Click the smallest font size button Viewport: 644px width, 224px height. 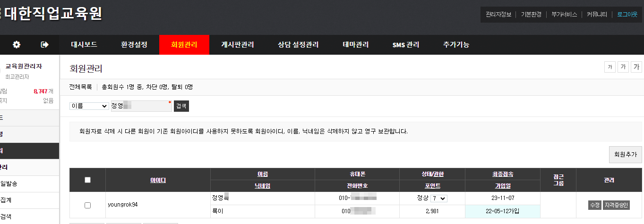point(610,67)
